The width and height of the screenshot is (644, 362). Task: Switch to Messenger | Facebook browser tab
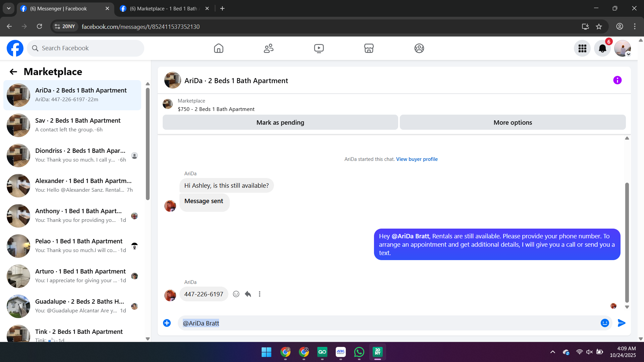(65, 8)
